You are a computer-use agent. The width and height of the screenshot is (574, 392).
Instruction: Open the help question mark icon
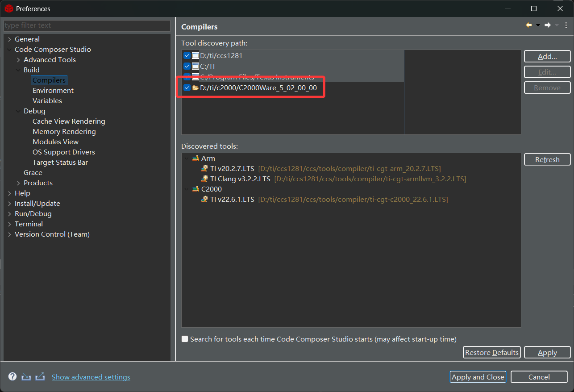coord(12,376)
